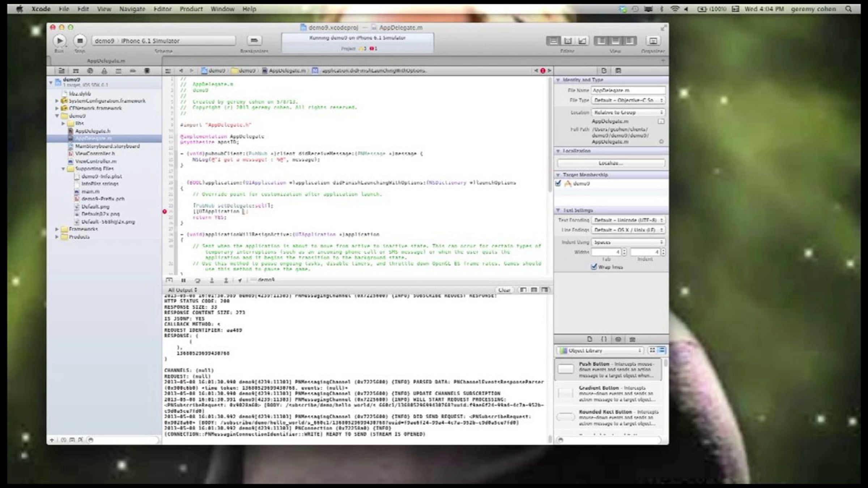Open the File menu
The image size is (868, 488).
[64, 9]
